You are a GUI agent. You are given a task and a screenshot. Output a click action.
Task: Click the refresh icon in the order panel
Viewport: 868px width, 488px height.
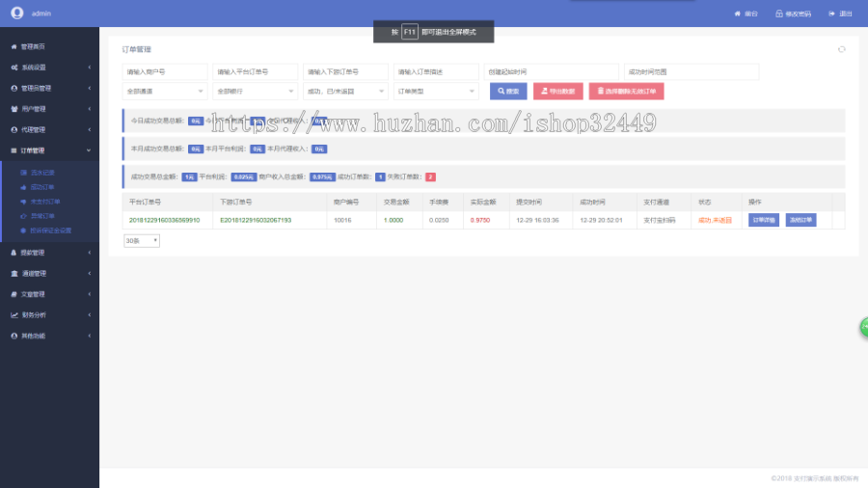point(841,49)
